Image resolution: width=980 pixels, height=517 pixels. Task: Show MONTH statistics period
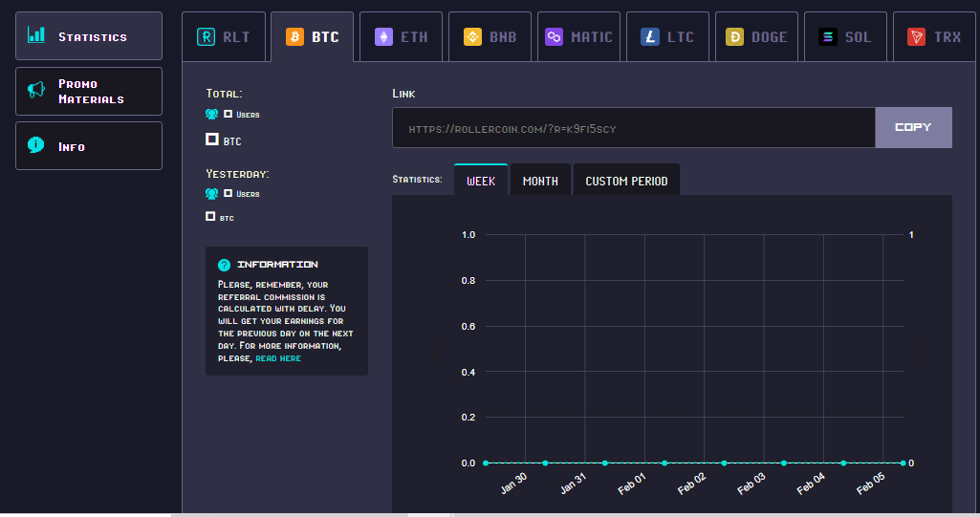point(540,181)
